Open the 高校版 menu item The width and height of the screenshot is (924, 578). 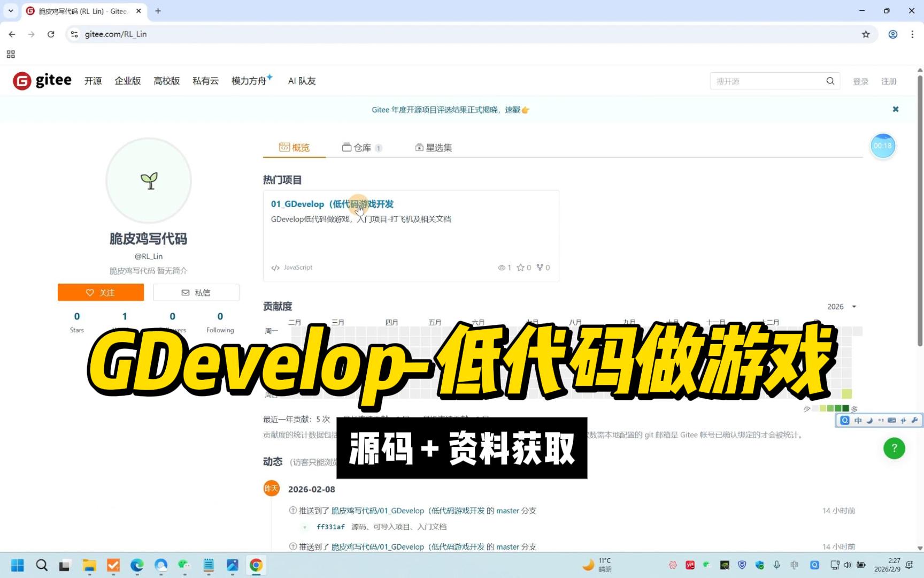point(167,81)
